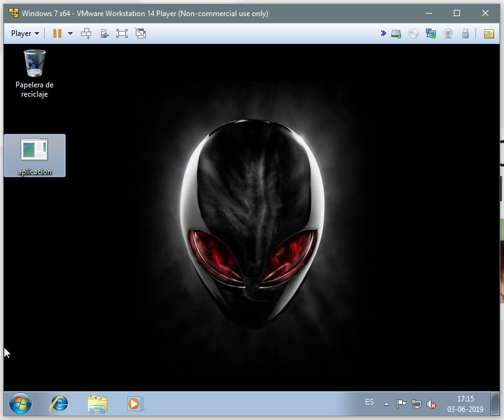
Task: Enter full screen mode in VMware Player
Action: [x=122, y=33]
